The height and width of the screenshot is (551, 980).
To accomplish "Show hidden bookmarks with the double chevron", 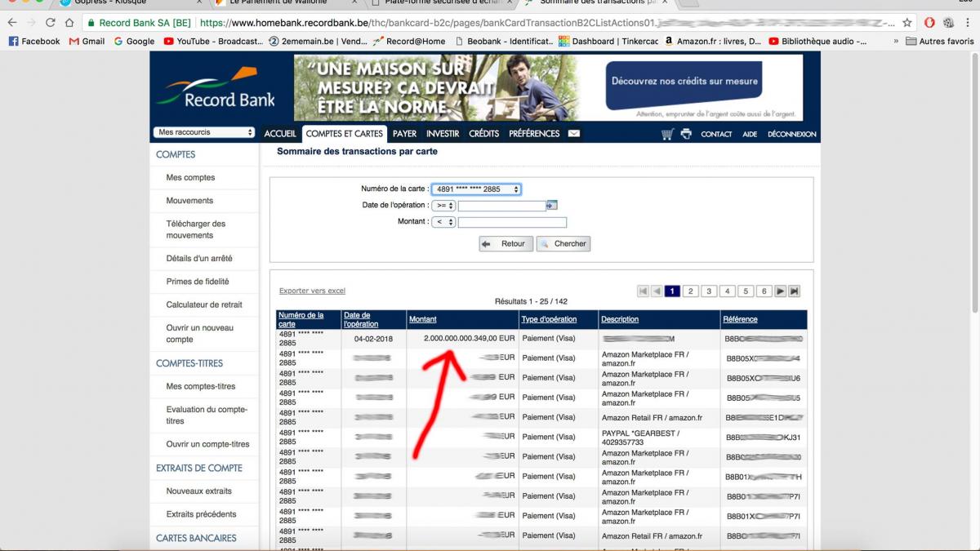I will [x=896, y=41].
